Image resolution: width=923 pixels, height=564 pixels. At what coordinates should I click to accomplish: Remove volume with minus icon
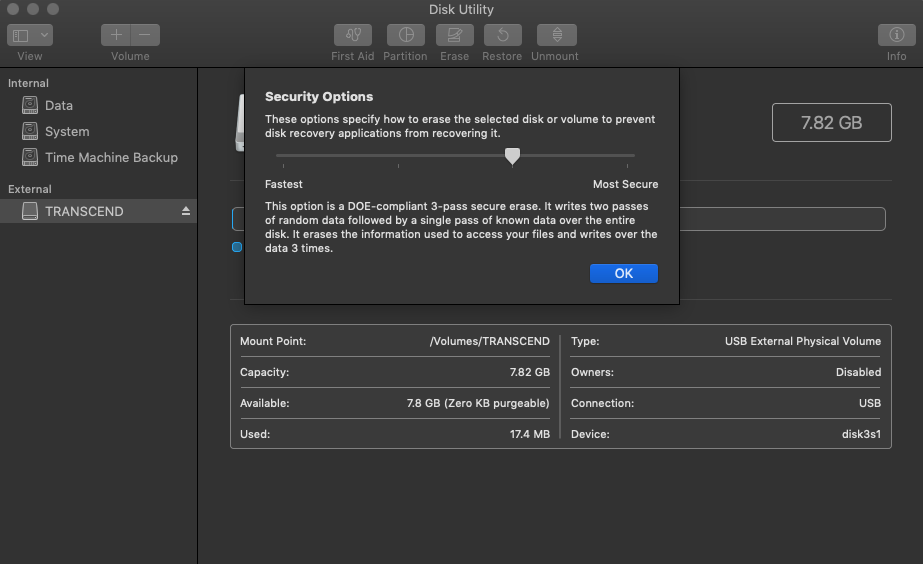(x=145, y=35)
